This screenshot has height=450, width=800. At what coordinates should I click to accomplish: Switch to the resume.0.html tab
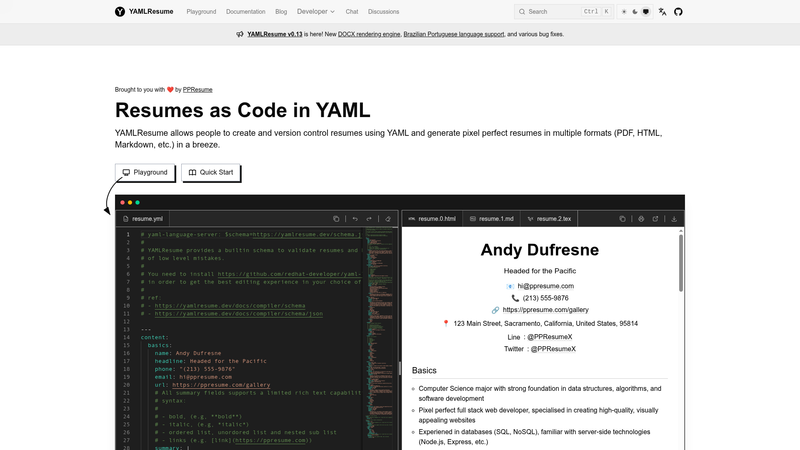432,219
